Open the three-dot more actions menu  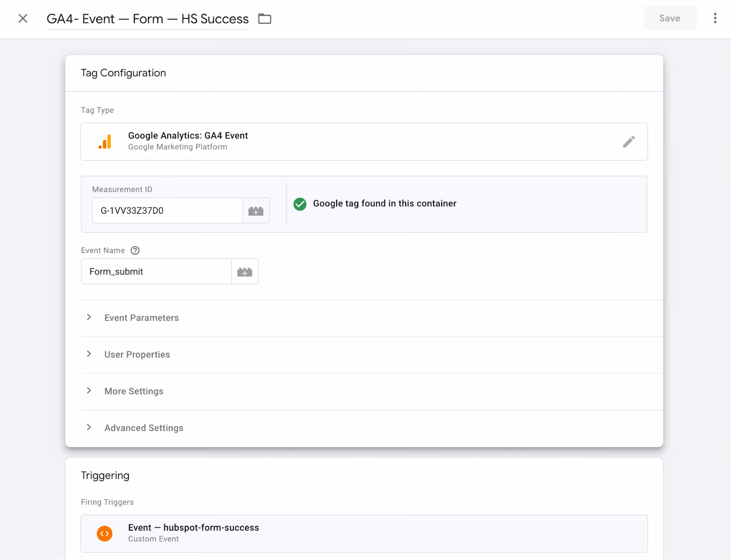(x=715, y=18)
